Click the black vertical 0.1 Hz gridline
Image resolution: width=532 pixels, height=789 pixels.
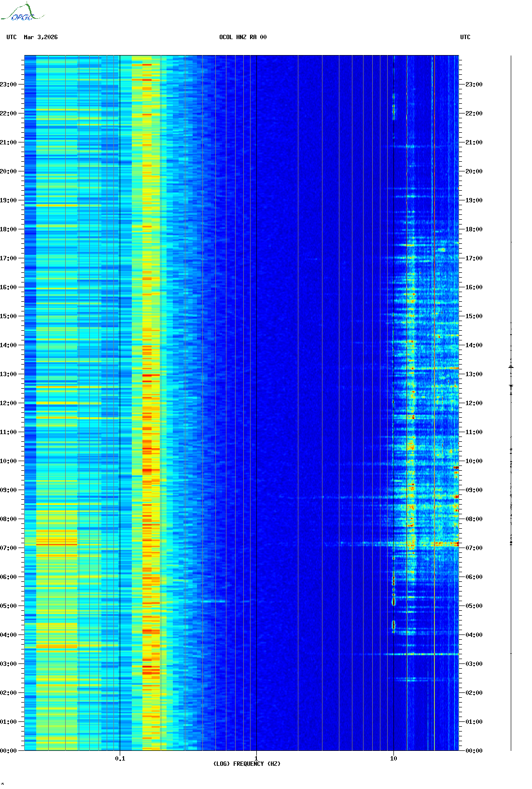[x=120, y=403]
